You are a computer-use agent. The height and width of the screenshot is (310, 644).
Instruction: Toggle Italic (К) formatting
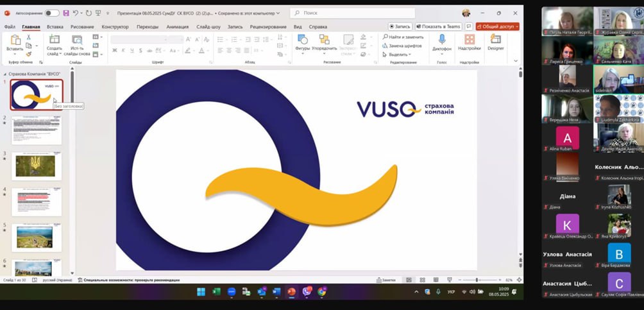tap(124, 51)
